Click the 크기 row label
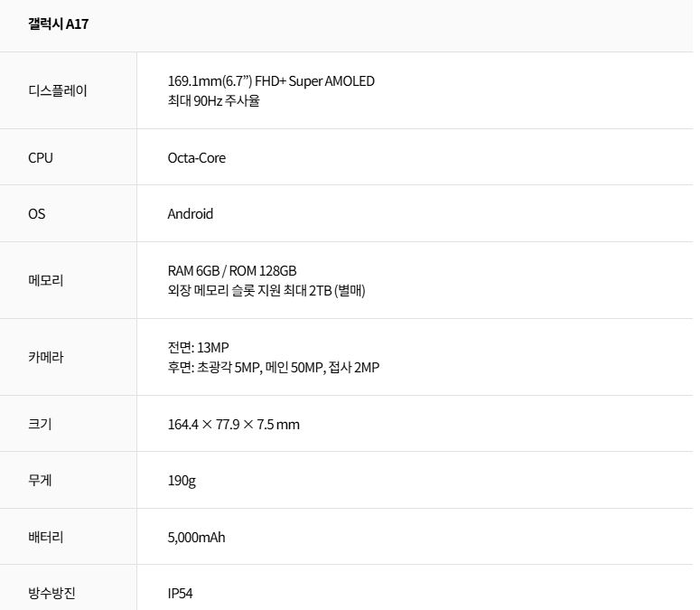The image size is (700, 610). tap(40, 424)
